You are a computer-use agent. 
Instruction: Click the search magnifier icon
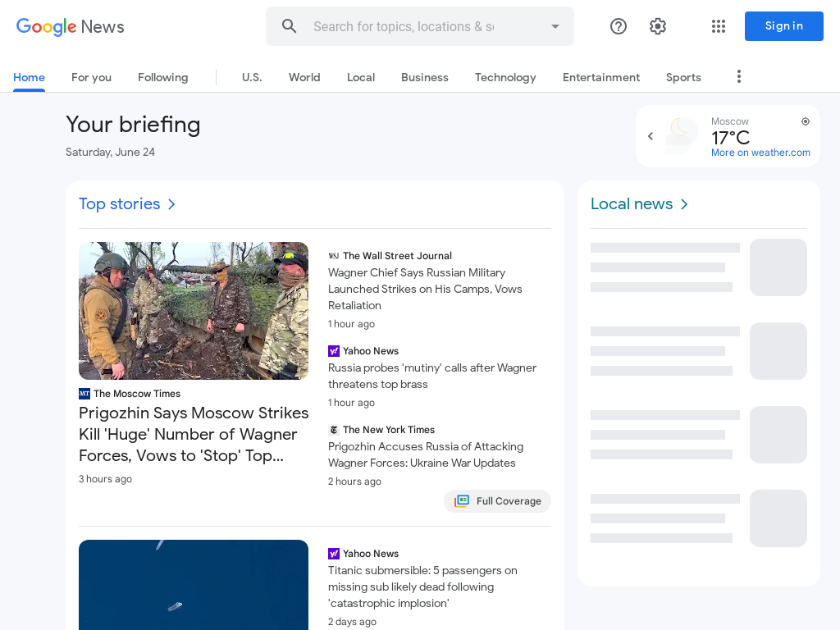pos(290,26)
